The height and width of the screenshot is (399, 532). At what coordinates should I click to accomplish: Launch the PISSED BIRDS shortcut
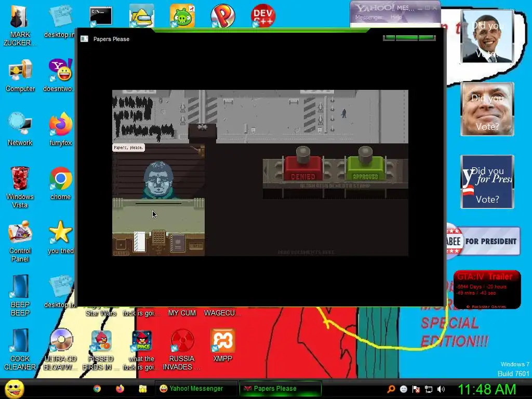[101, 350]
